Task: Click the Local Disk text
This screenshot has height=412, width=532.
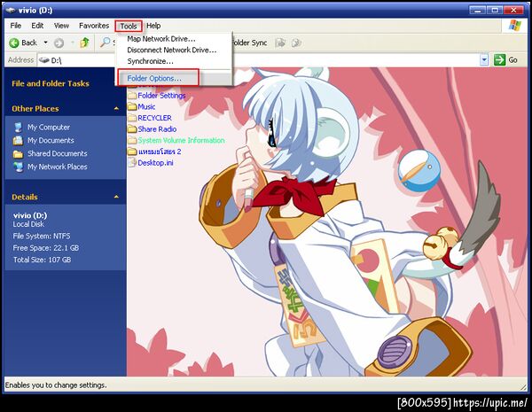Action: tap(28, 224)
